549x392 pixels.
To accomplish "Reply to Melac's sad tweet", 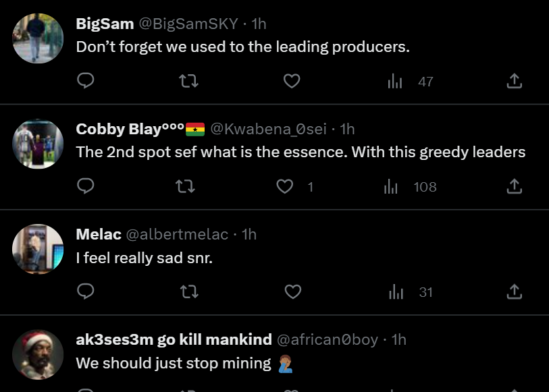I will 85,292.
